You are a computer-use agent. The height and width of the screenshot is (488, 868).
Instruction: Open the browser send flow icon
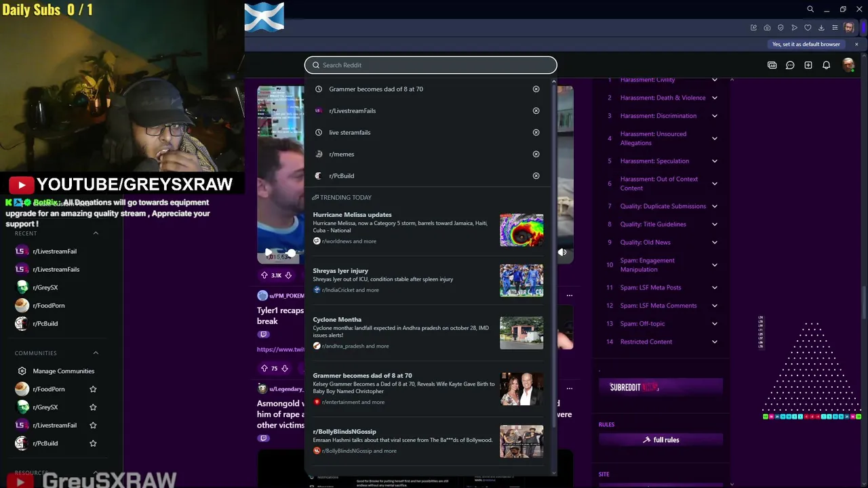(794, 28)
